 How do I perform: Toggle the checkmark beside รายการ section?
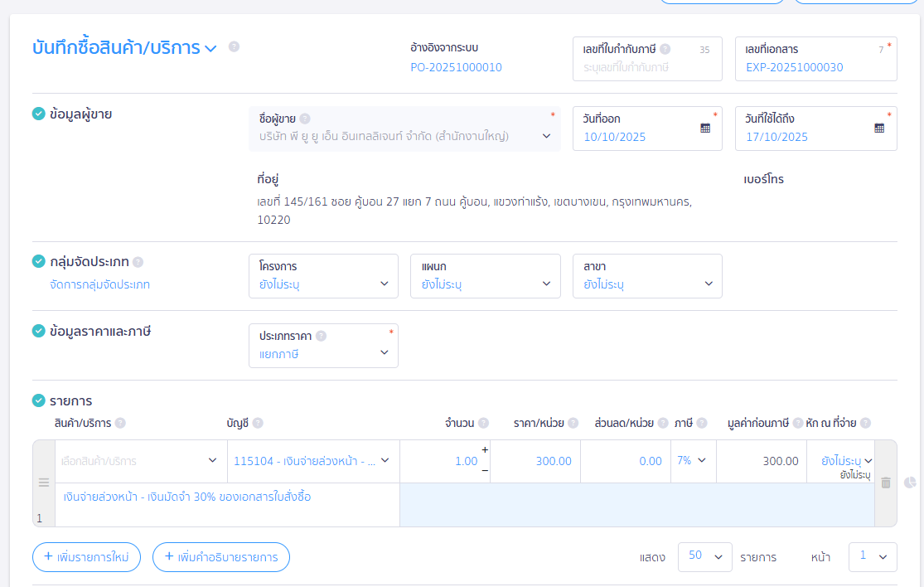tap(38, 401)
